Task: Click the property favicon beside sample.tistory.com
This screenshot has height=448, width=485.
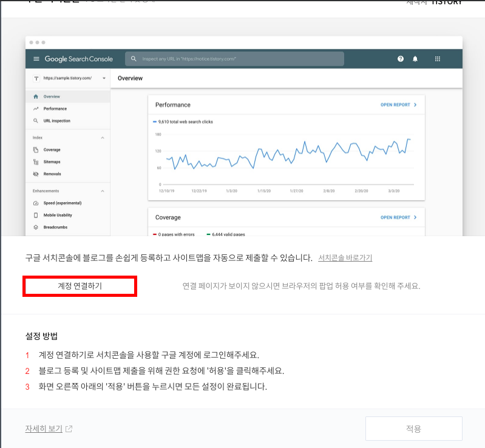Action: point(36,78)
